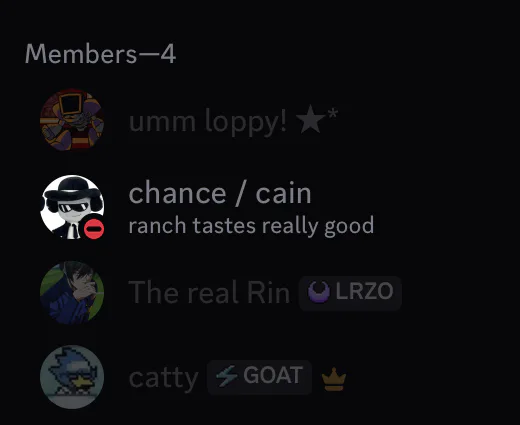This screenshot has width=520, height=425.
Task: Click the chance / cain avatar
Action: (x=72, y=207)
